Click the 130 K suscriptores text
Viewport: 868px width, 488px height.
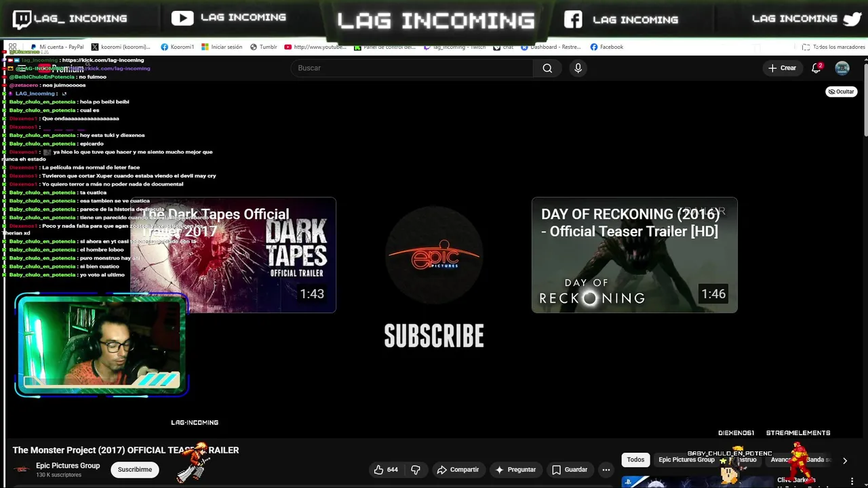tap(58, 475)
